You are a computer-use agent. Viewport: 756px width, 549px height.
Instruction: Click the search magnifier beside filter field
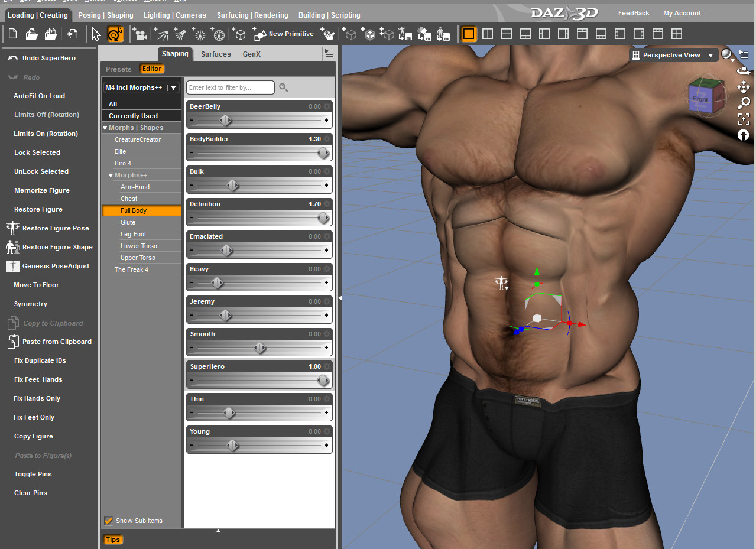click(284, 87)
